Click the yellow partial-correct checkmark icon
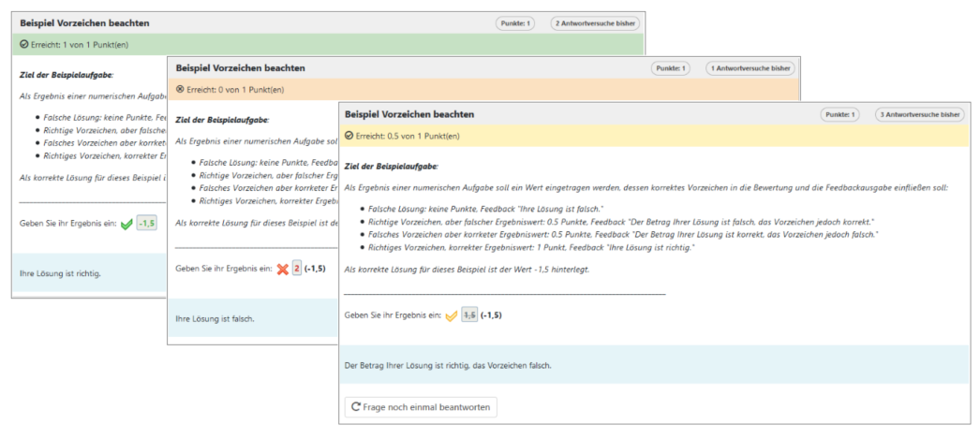 [451, 315]
